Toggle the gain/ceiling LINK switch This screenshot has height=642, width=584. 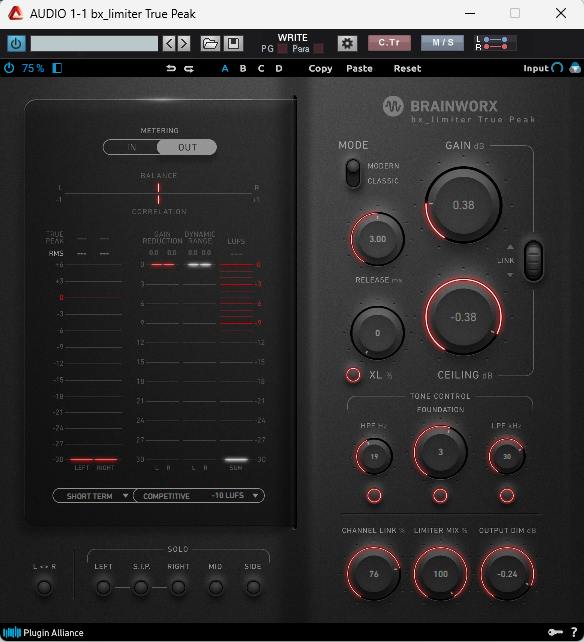(534, 260)
